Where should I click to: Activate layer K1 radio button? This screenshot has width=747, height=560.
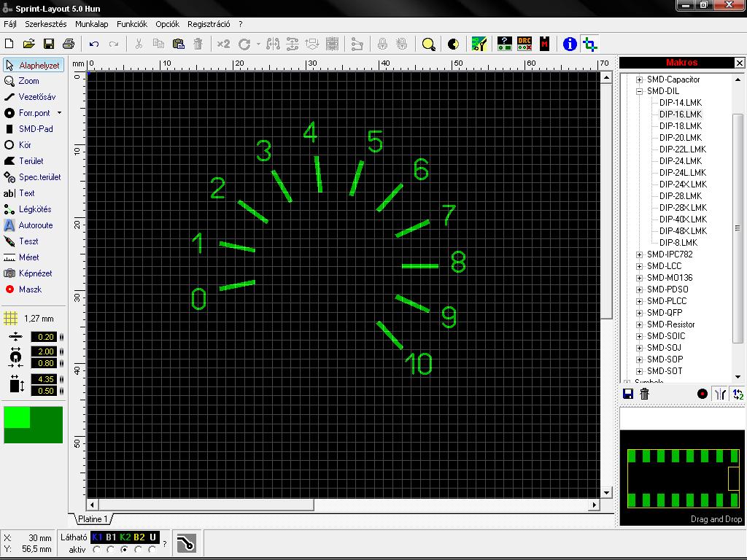(97, 550)
